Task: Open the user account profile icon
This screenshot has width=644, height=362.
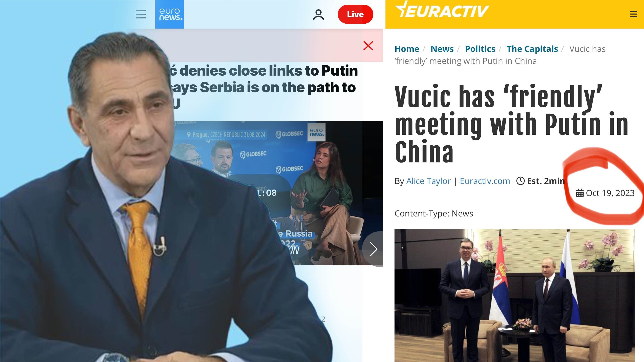Action: 319,15
